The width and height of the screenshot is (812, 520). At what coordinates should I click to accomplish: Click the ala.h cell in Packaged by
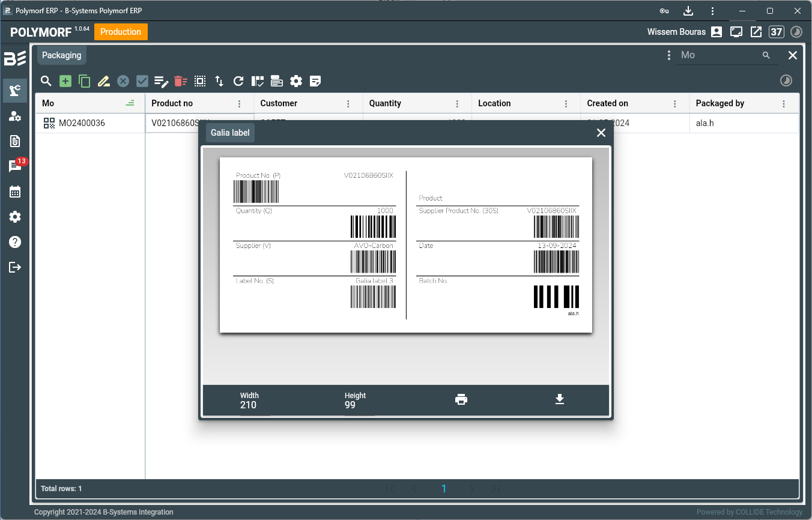(744, 123)
